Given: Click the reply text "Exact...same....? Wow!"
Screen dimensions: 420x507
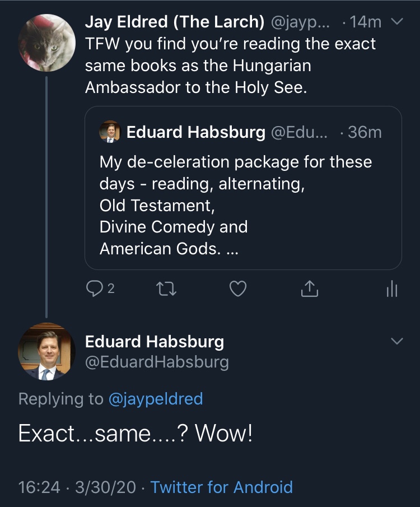Looking at the screenshot, I should 136,434.
